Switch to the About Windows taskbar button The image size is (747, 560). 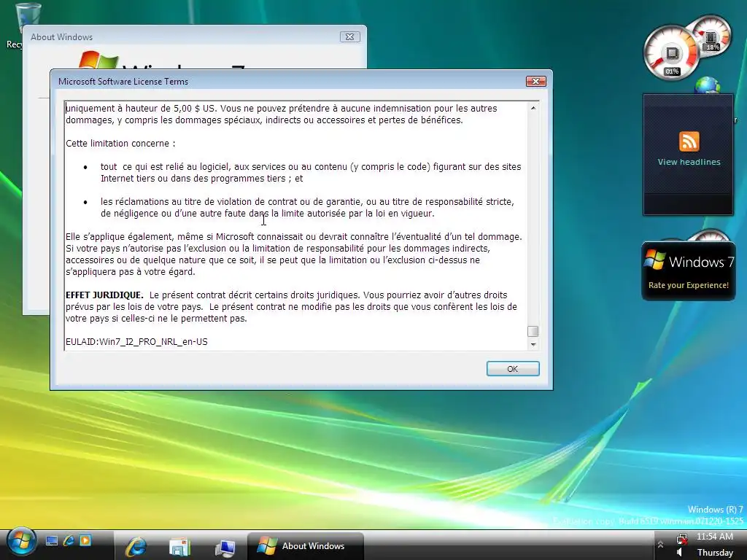306,545
